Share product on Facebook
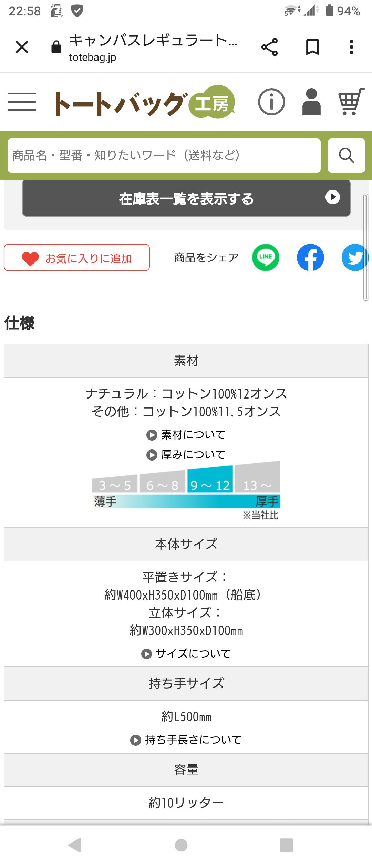Image resolution: width=372 pixels, height=868 pixels. pos(310,258)
